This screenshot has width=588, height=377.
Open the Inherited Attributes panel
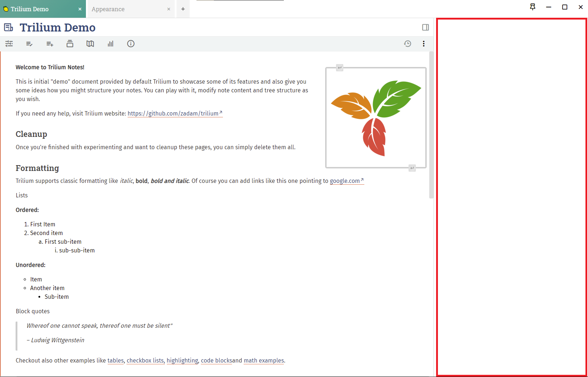pyautogui.click(x=50, y=43)
